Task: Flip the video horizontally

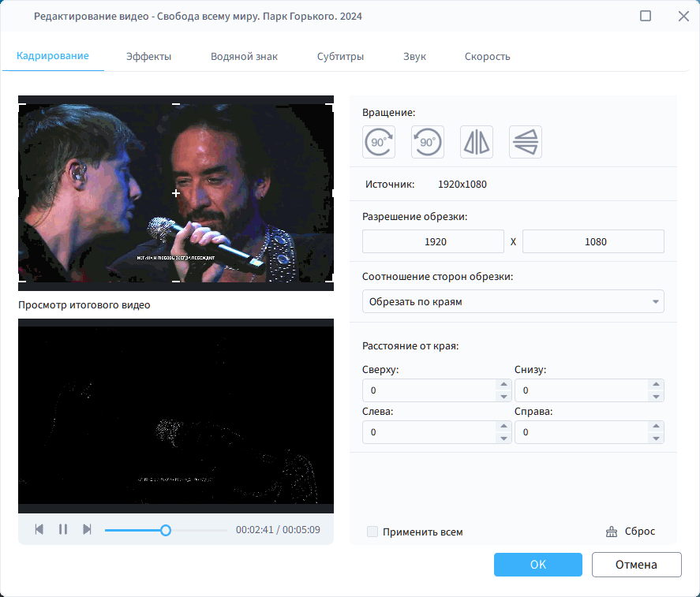Action: coord(477,142)
